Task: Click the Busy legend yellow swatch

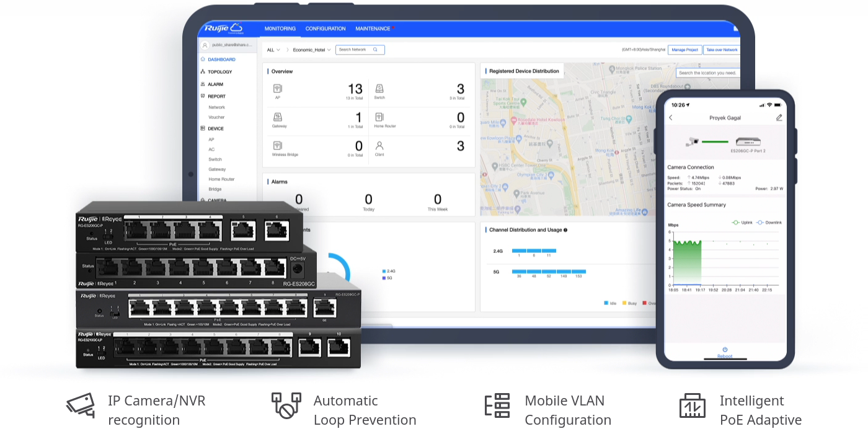Action: tap(624, 303)
